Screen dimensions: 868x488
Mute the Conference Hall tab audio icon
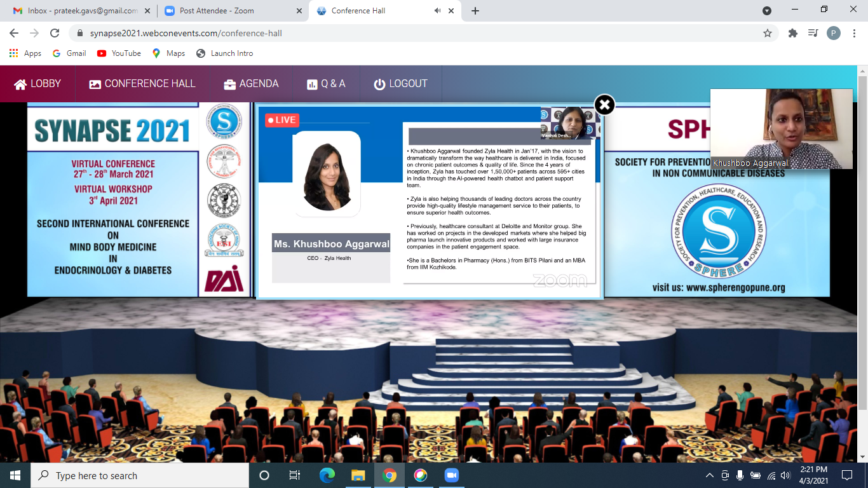pyautogui.click(x=437, y=11)
